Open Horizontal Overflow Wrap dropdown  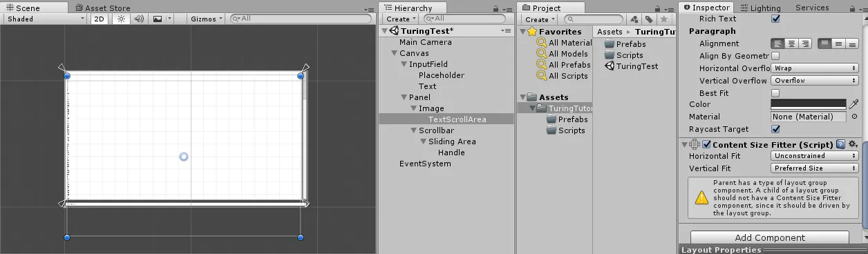(815, 68)
